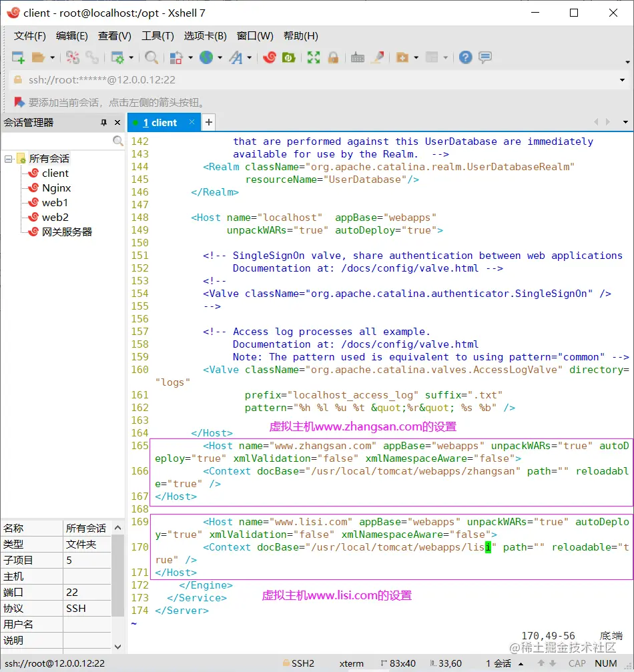This screenshot has height=672, width=634.
Task: Click the new session icon in toolbar
Action: point(18,57)
